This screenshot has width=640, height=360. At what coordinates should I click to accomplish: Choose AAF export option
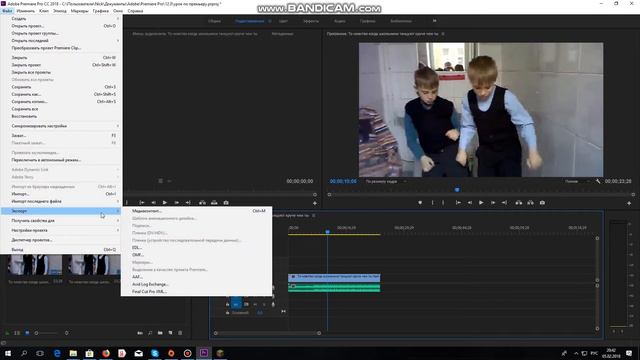pos(196,277)
